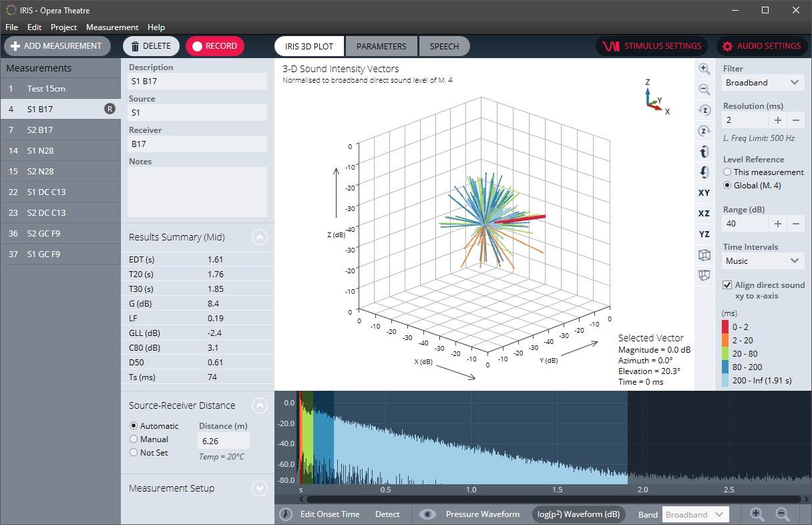Zoom out on the 3D plot
The height and width of the screenshot is (525, 812).
[x=704, y=89]
